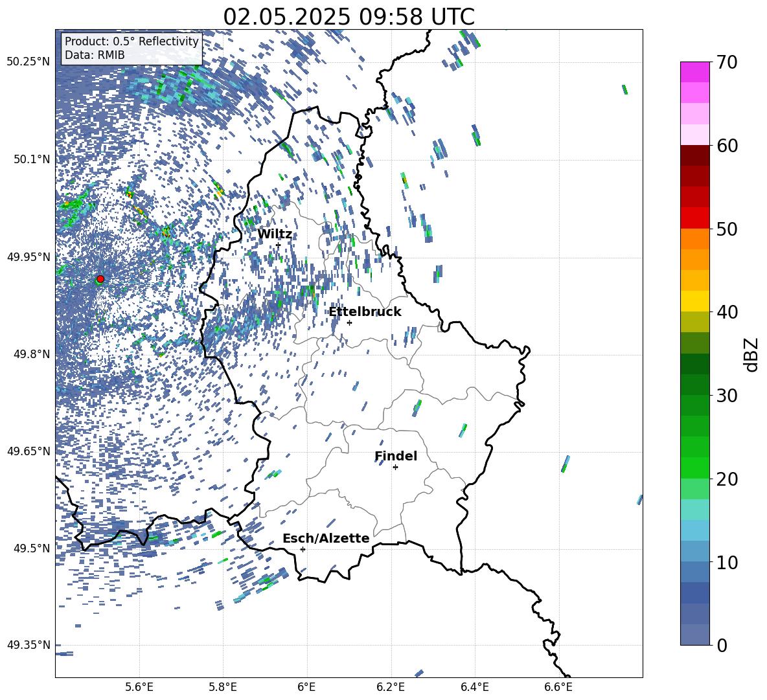767x700 pixels.
Task: Click the Wiltz cross marker
Action: click(279, 245)
